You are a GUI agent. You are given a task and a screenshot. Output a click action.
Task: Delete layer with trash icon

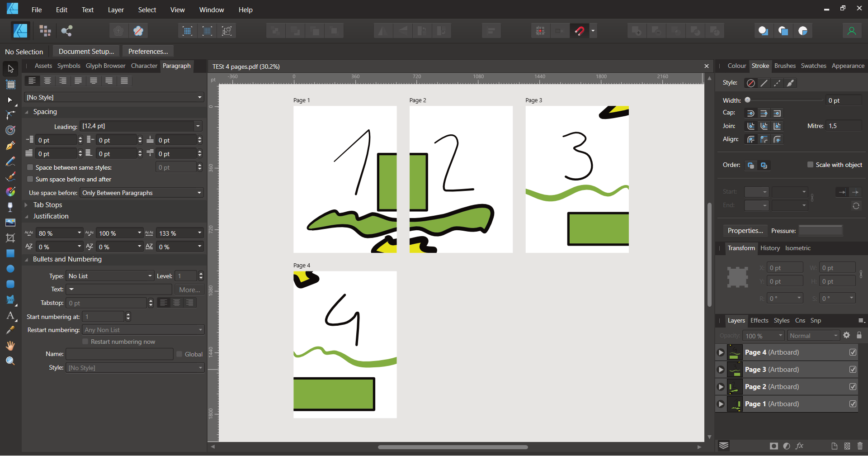coord(860,446)
